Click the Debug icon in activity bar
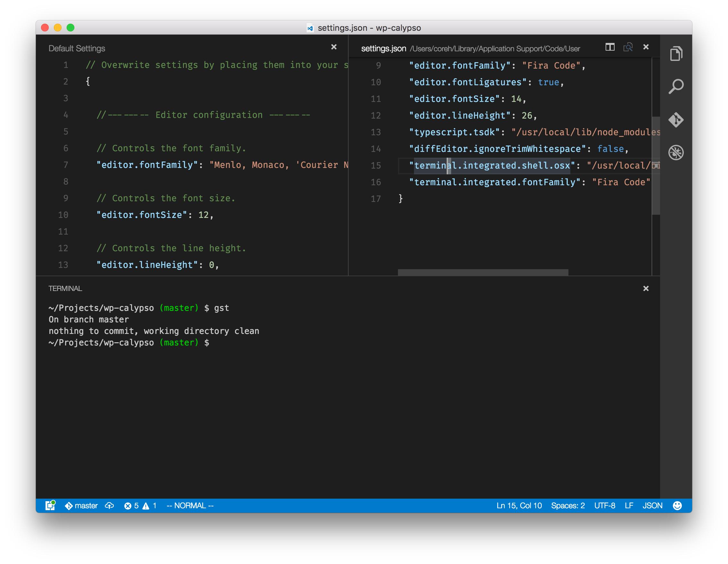 tap(676, 153)
